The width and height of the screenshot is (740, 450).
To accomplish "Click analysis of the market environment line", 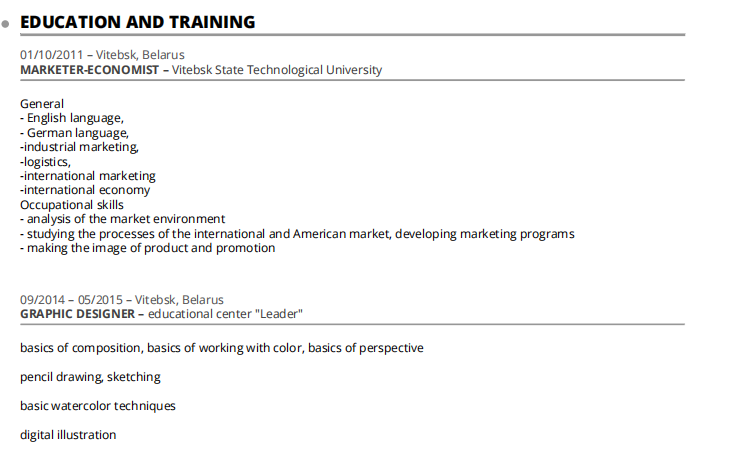I will (x=123, y=219).
